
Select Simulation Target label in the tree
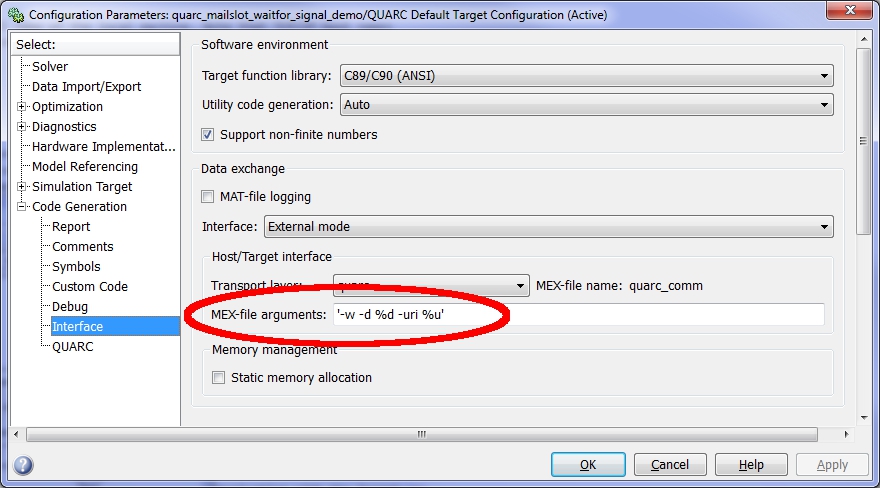click(x=82, y=186)
